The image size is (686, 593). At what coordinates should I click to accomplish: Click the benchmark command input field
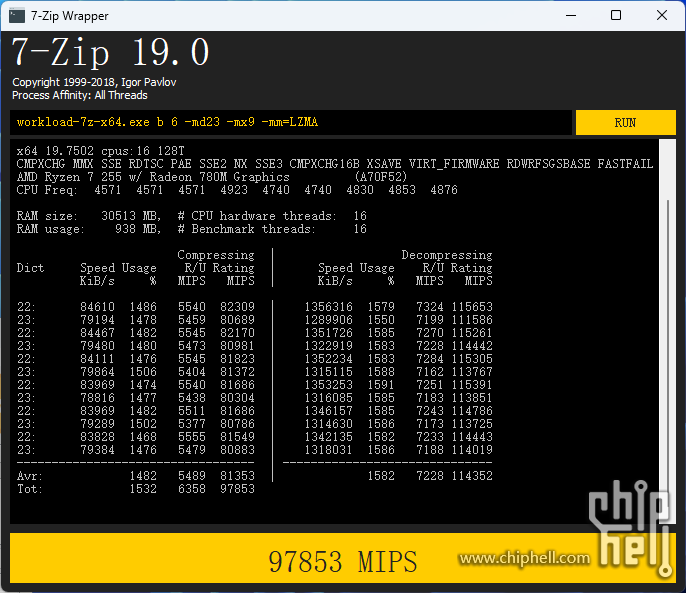point(290,122)
